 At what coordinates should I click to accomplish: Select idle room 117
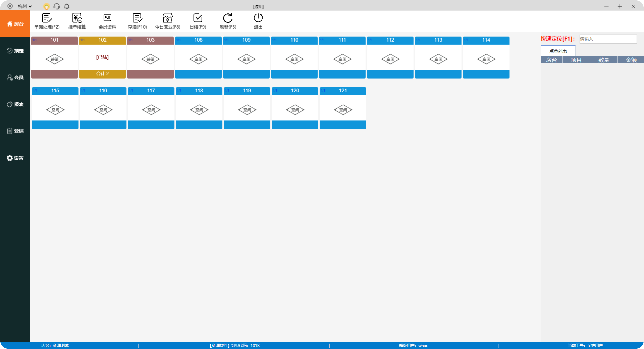(151, 108)
